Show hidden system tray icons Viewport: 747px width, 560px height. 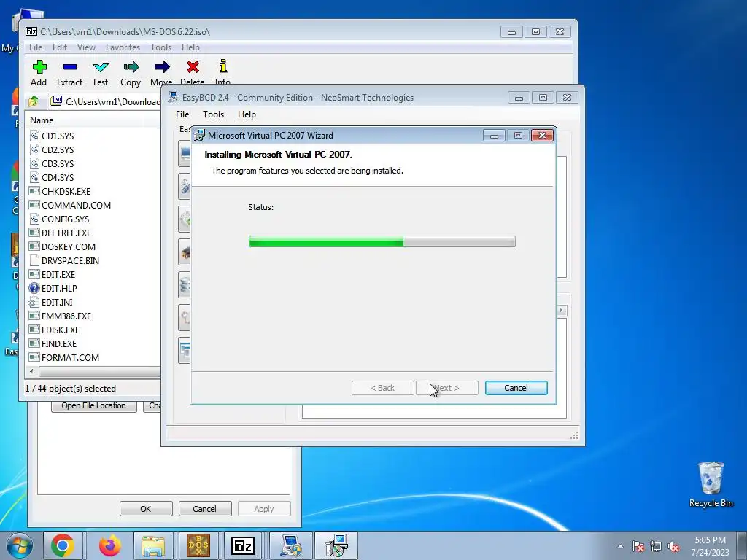[x=620, y=546]
